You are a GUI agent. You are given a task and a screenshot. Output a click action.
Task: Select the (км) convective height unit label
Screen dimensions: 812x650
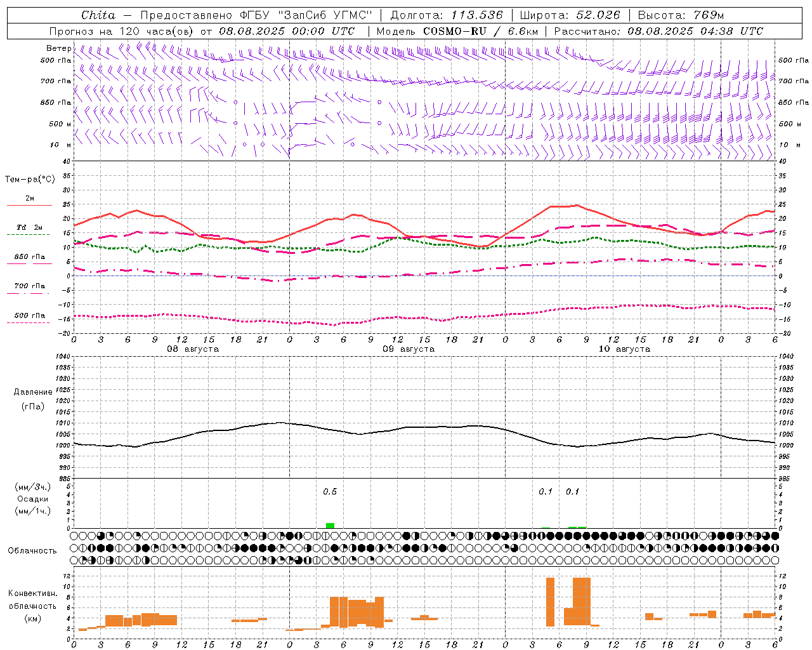(x=33, y=618)
